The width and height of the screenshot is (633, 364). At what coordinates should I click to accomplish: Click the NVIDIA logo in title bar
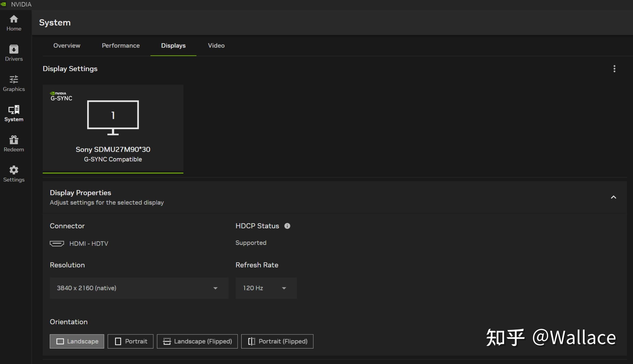[x=3, y=4]
